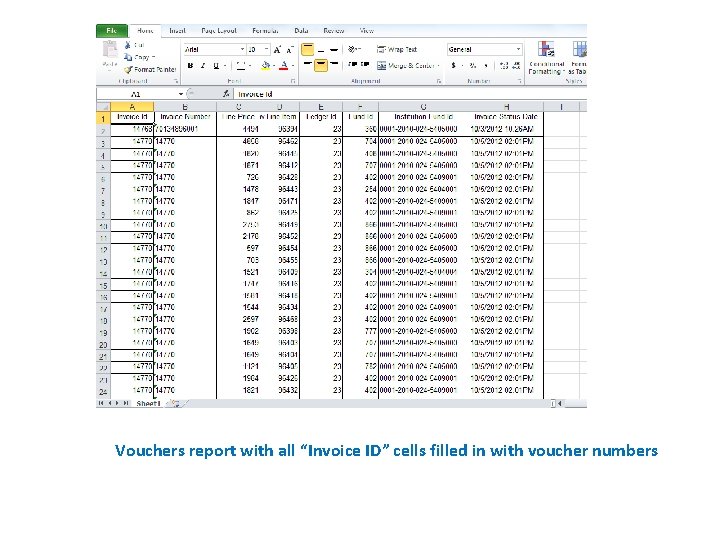
Task: Switch to the Insert tab
Action: [x=177, y=31]
